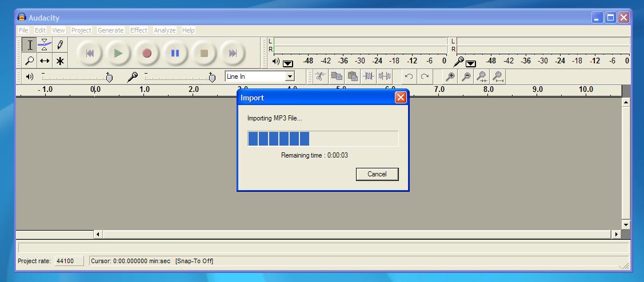644x282 pixels.
Task: Click the Project rate 44100 field
Action: pyautogui.click(x=69, y=261)
